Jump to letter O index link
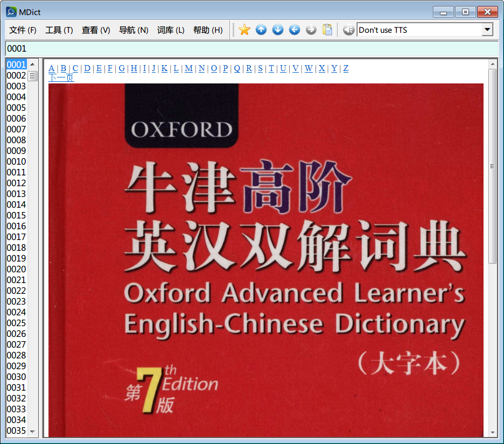This screenshot has width=504, height=444. coord(214,68)
